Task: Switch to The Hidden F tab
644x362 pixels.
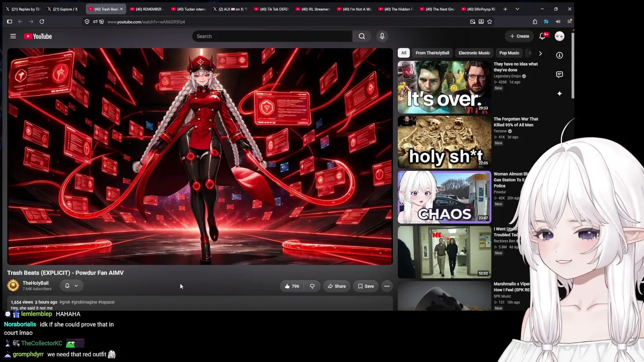Action: pos(395,9)
